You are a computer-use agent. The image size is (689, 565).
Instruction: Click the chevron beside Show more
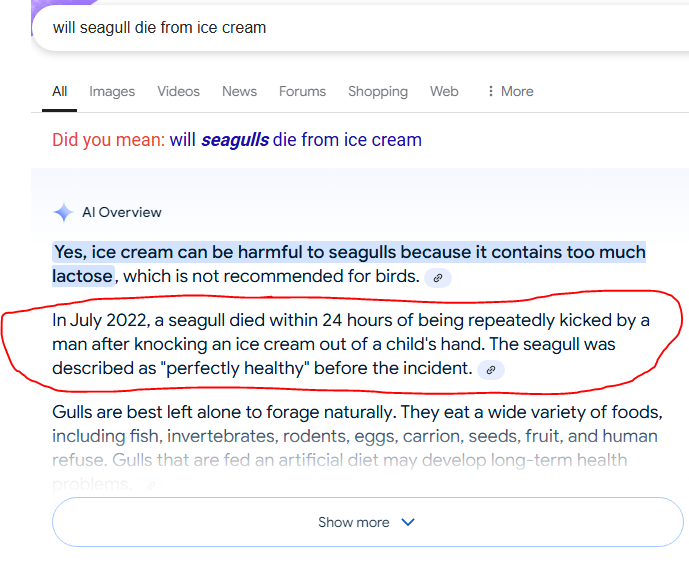coord(408,522)
